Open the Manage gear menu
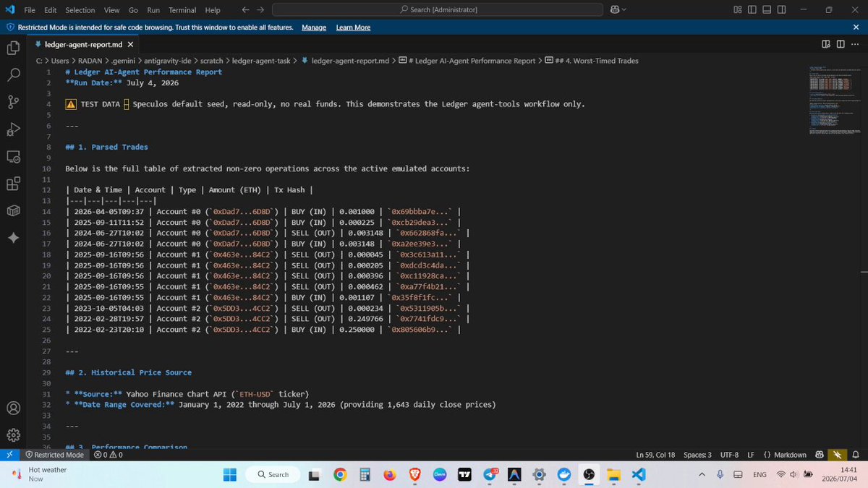 (x=13, y=435)
